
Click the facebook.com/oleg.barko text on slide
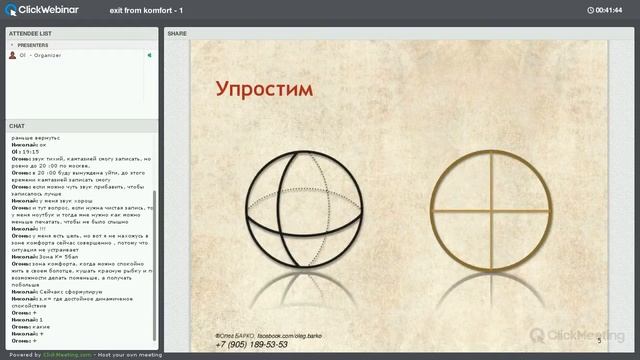coord(289,336)
